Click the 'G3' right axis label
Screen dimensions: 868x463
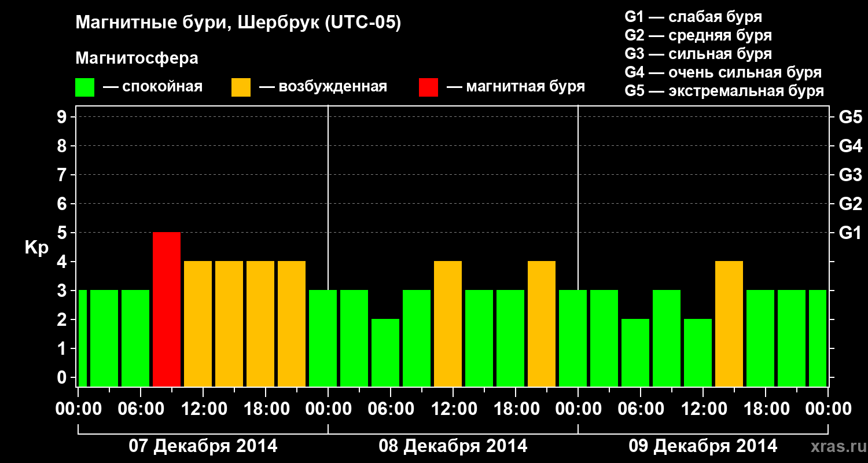click(x=850, y=175)
